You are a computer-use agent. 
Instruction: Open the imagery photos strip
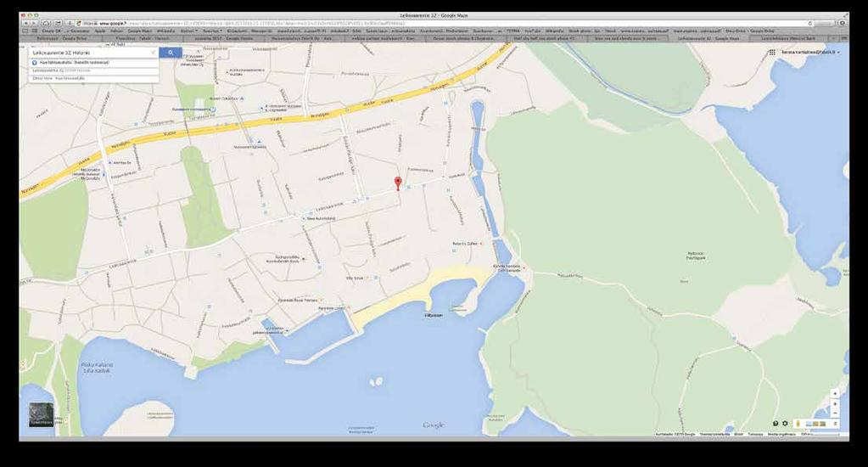(x=816, y=424)
